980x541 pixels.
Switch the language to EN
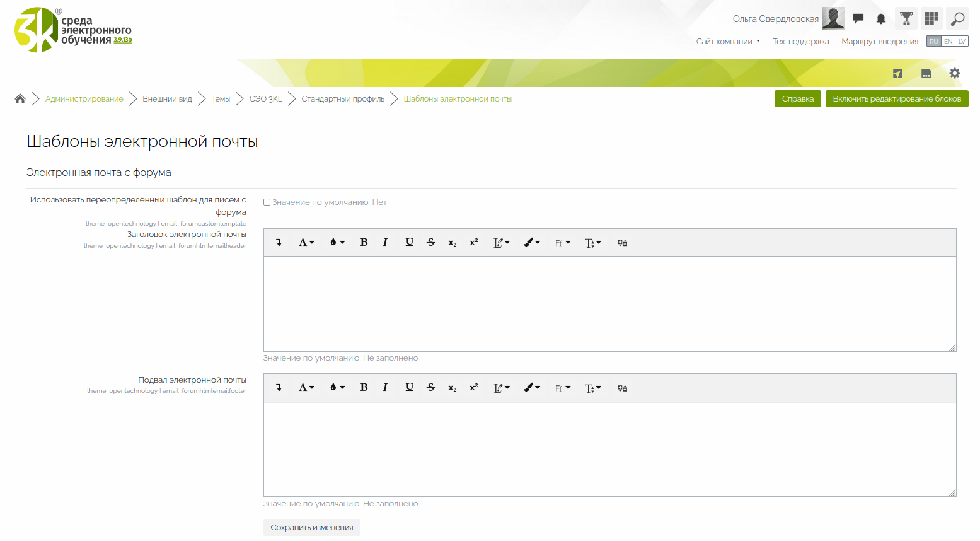(x=948, y=42)
